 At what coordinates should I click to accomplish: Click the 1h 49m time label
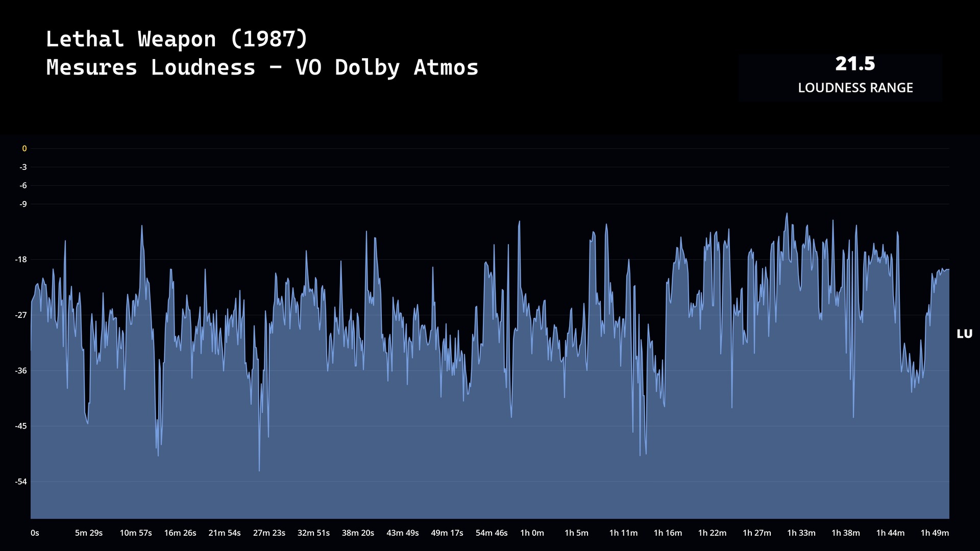pos(935,533)
